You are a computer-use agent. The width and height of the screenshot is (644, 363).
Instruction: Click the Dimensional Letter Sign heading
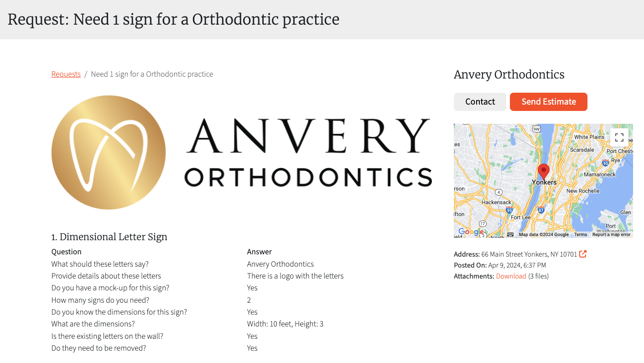pyautogui.click(x=109, y=237)
